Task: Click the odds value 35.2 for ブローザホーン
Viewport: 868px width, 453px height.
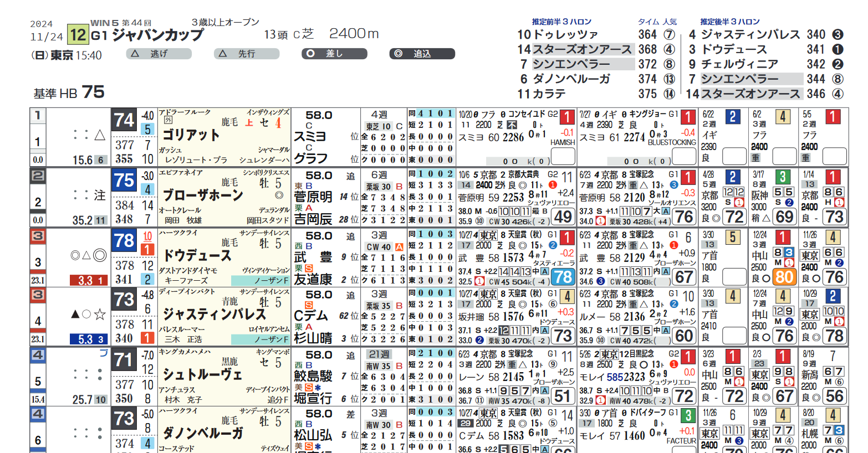Action: pyautogui.click(x=82, y=220)
